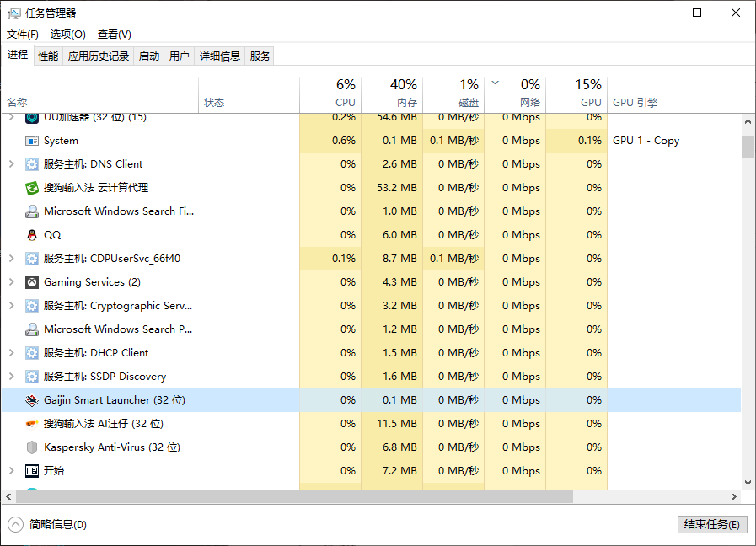The image size is (756, 546).
Task: Click the SSDP Discovery gear icon
Action: coord(32,377)
